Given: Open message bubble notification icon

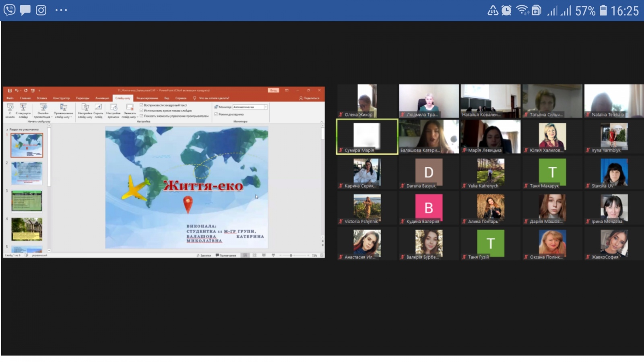Looking at the screenshot, I should (x=25, y=10).
